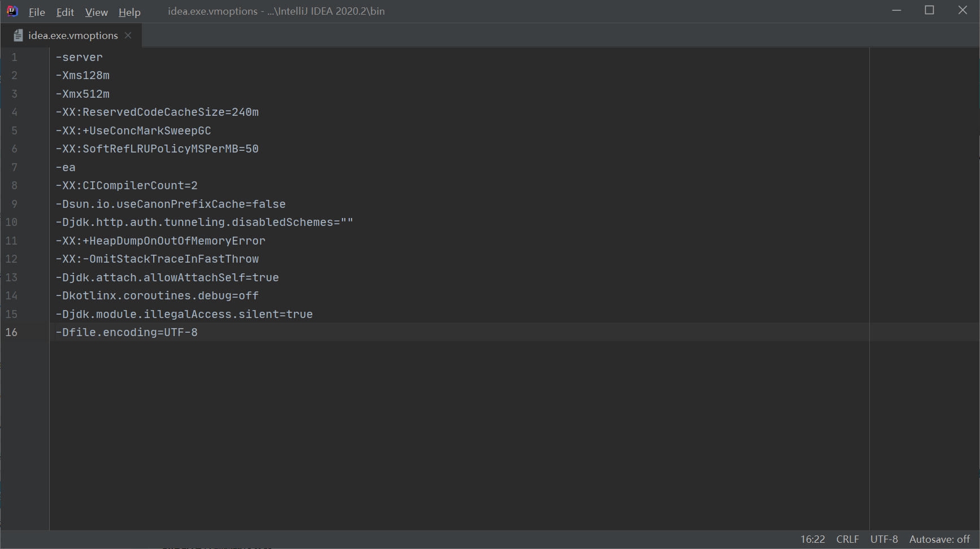Close the idea.exe.vmoptions tab
This screenshot has width=980, height=549.
click(x=128, y=35)
